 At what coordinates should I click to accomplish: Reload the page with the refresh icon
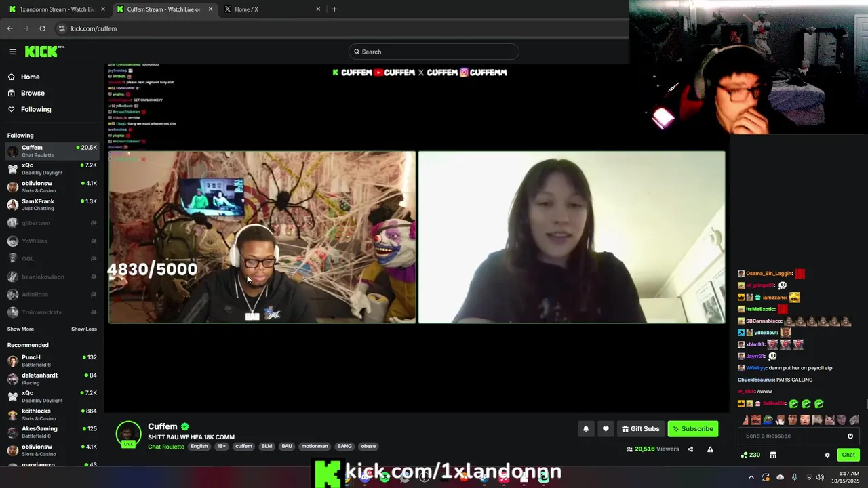pyautogui.click(x=42, y=28)
